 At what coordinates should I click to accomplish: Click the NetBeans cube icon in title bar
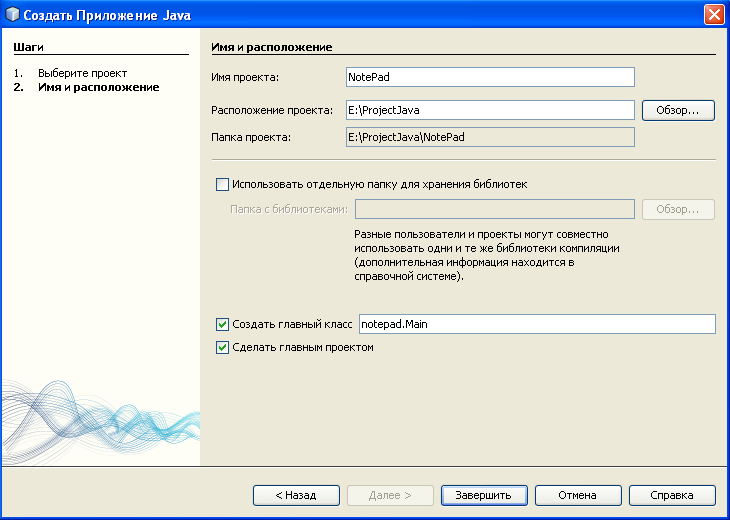click(12, 15)
